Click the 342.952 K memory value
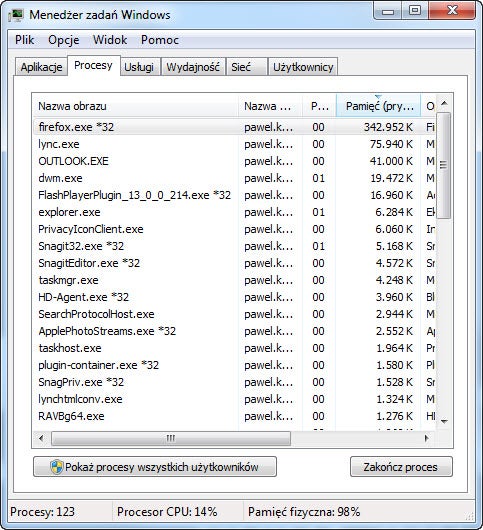This screenshot has width=483, height=530. pyautogui.click(x=388, y=127)
